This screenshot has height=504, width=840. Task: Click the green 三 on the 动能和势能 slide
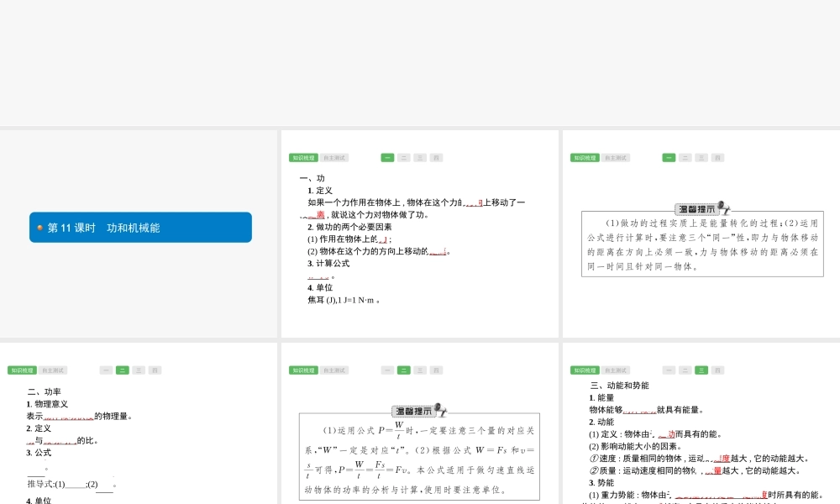(x=701, y=370)
